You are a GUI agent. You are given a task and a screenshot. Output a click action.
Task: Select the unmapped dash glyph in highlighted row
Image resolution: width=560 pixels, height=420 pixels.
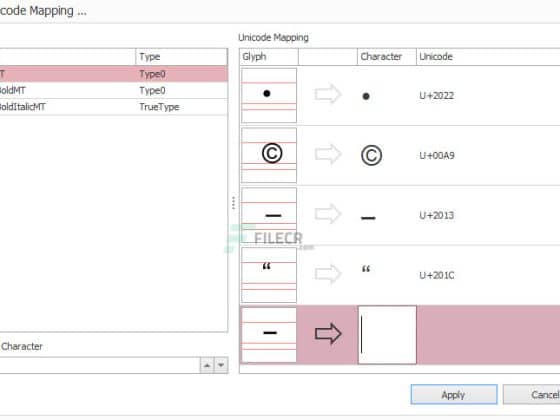269,335
